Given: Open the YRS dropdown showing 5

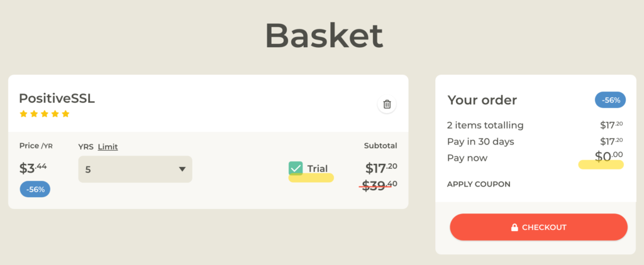Looking at the screenshot, I should [135, 169].
